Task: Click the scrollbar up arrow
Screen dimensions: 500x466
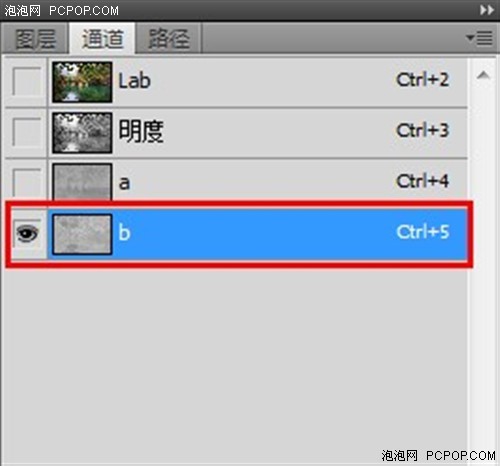Action: [x=483, y=75]
